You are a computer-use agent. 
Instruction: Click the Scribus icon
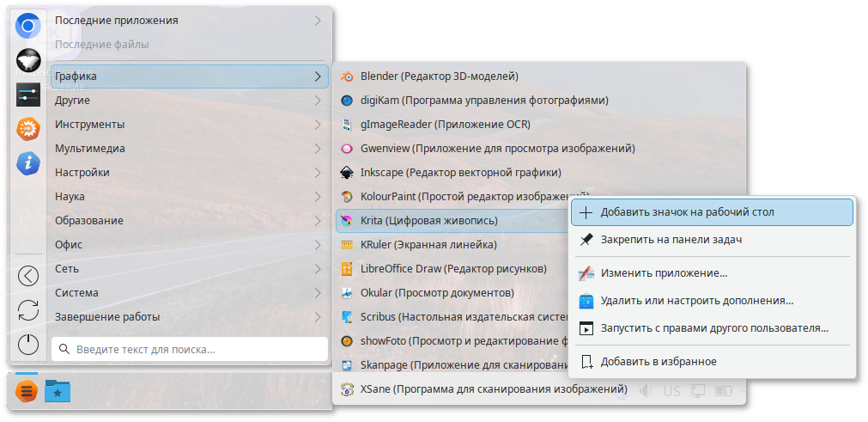347,317
